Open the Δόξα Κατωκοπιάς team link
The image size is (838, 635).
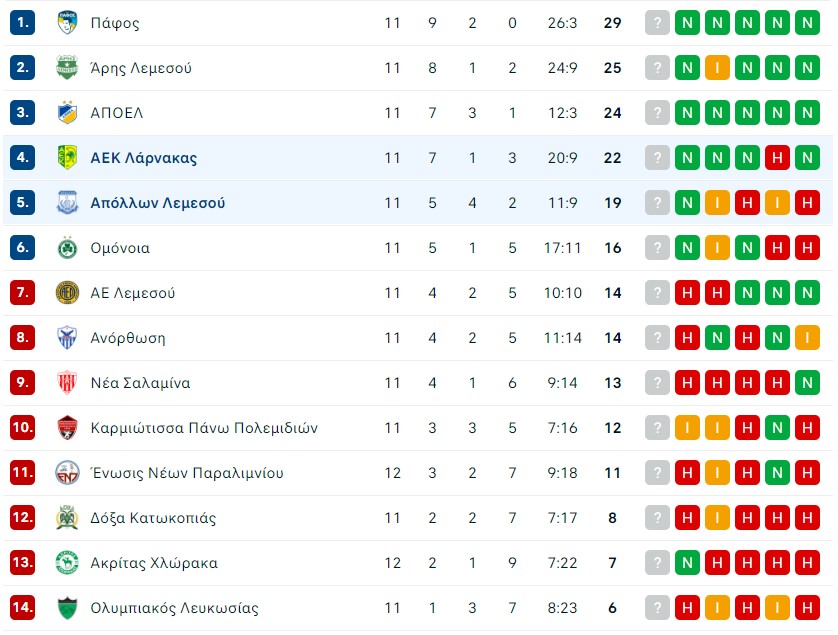(153, 518)
